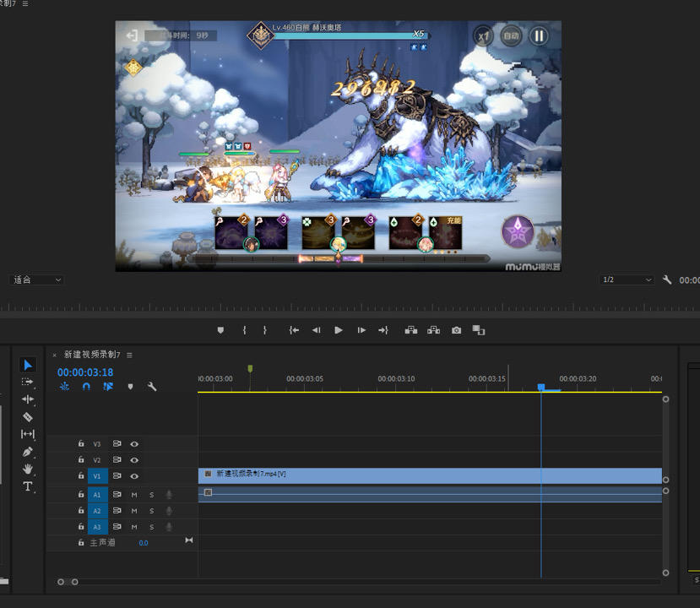Image resolution: width=700 pixels, height=608 pixels.
Task: Toggle Linked Selection in timeline
Action: (108, 387)
